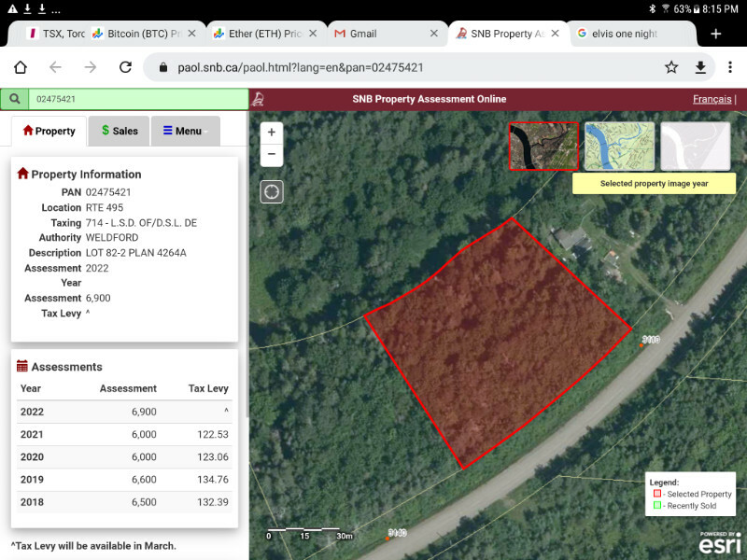
Task: Click Selected property image year button
Action: point(654,183)
